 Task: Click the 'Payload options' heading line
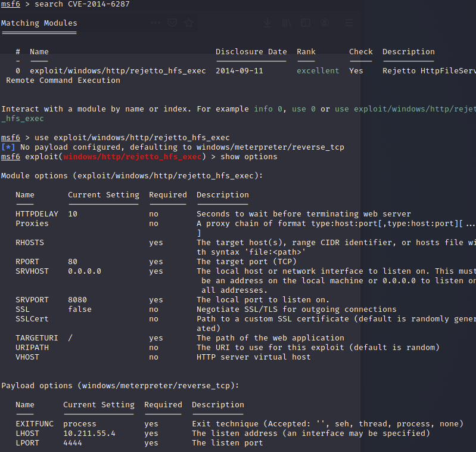click(120, 386)
